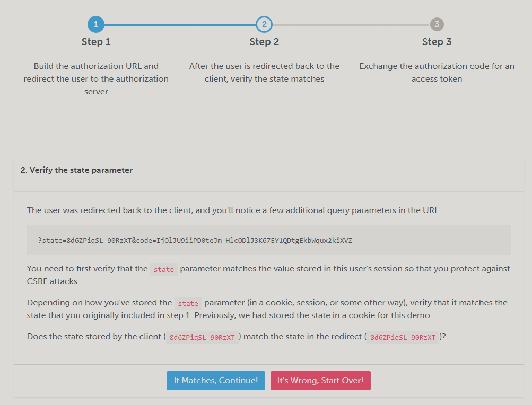Click the grey progress line between Steps 2 and 3
Viewport: 532px width, 405px height.
click(x=350, y=24)
